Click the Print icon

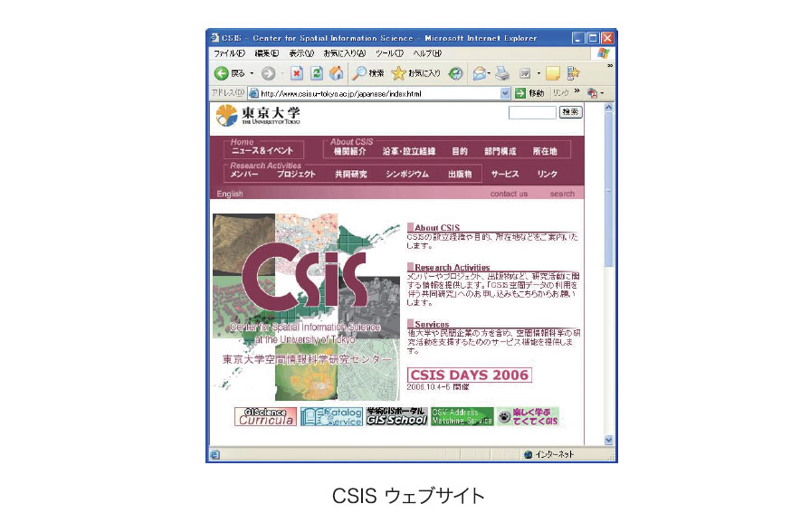(x=500, y=72)
